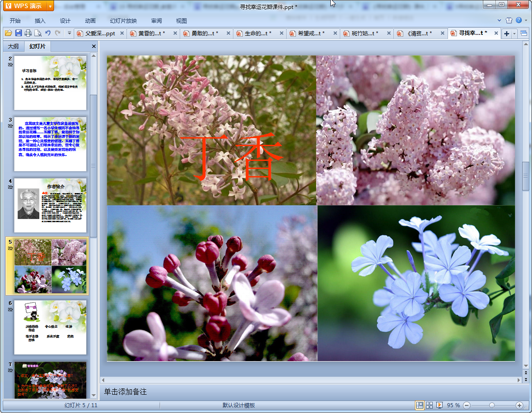Zoom out with the minus button
Image resolution: width=532 pixels, height=413 pixels.
[467, 405]
